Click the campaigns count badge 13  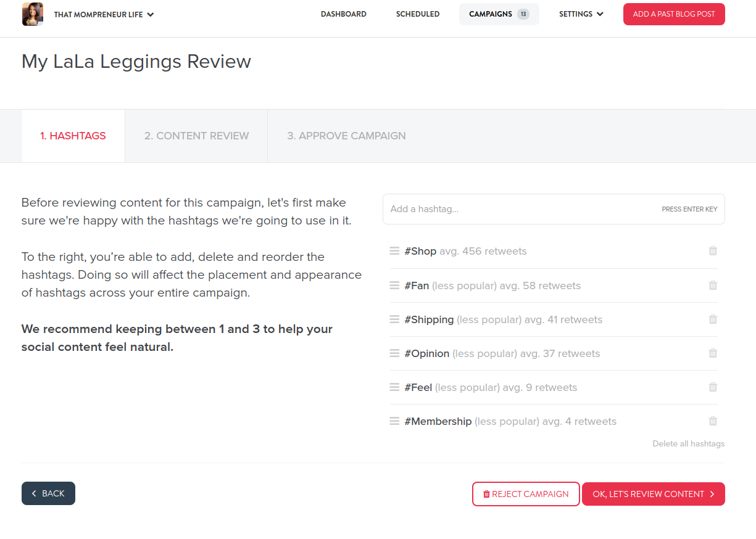(523, 14)
